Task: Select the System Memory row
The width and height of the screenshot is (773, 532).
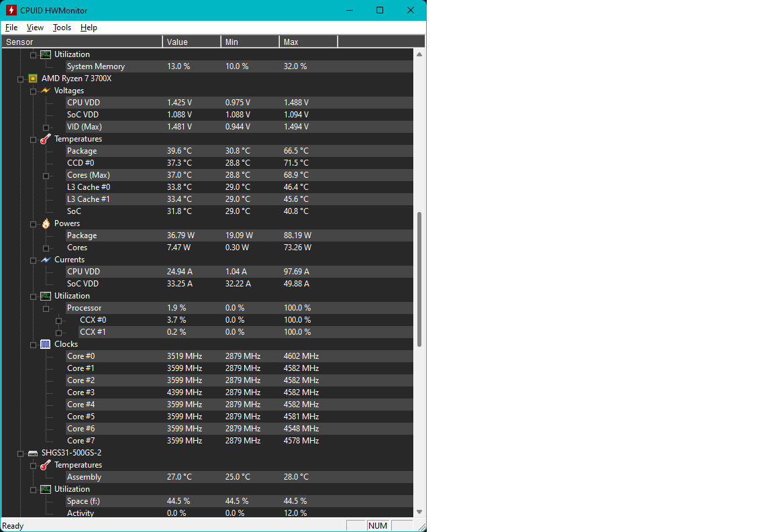Action: coord(239,66)
